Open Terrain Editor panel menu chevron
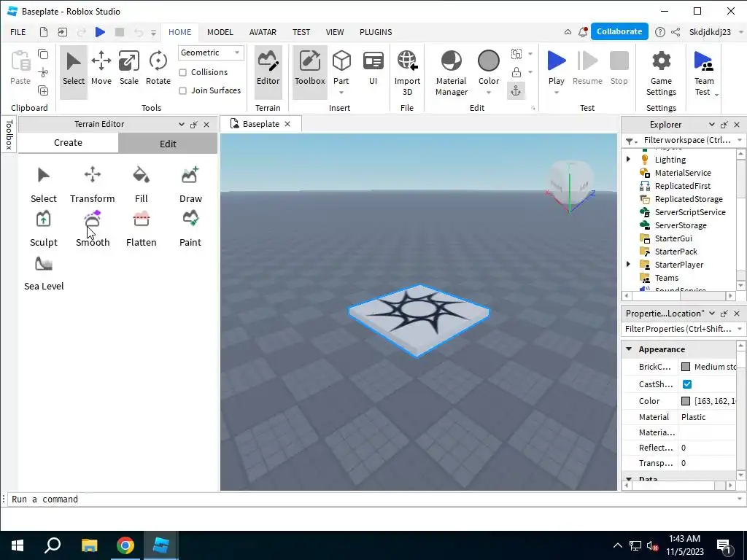Screen dimensions: 747x560 [x=182, y=124]
